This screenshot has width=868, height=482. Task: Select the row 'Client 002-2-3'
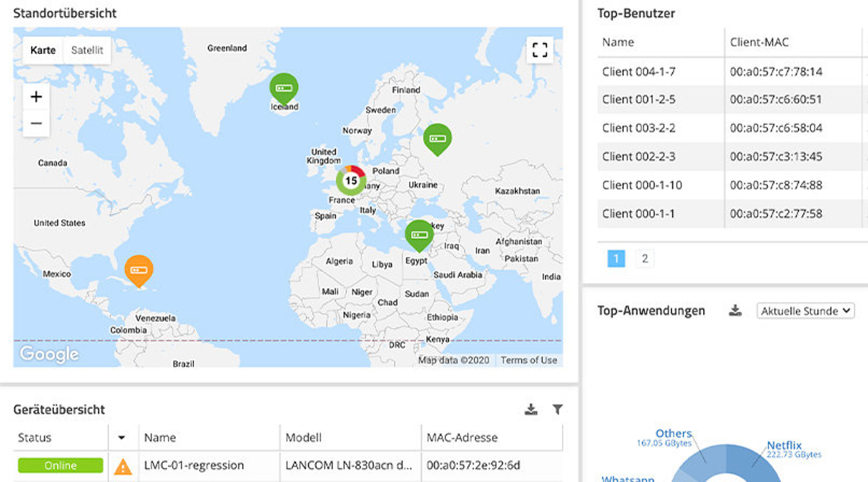[x=732, y=156]
